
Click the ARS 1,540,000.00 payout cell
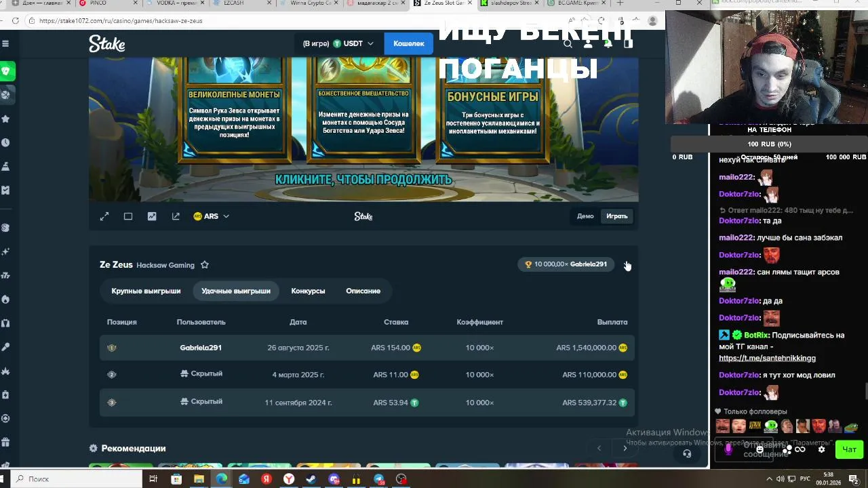point(591,348)
